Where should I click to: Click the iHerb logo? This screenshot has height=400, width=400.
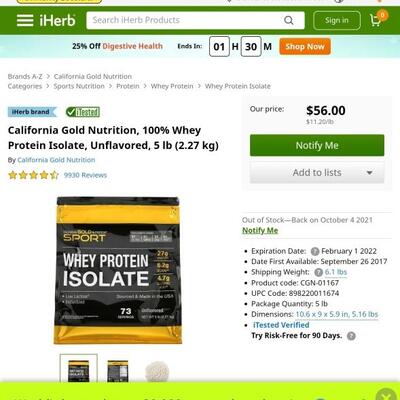(x=57, y=20)
